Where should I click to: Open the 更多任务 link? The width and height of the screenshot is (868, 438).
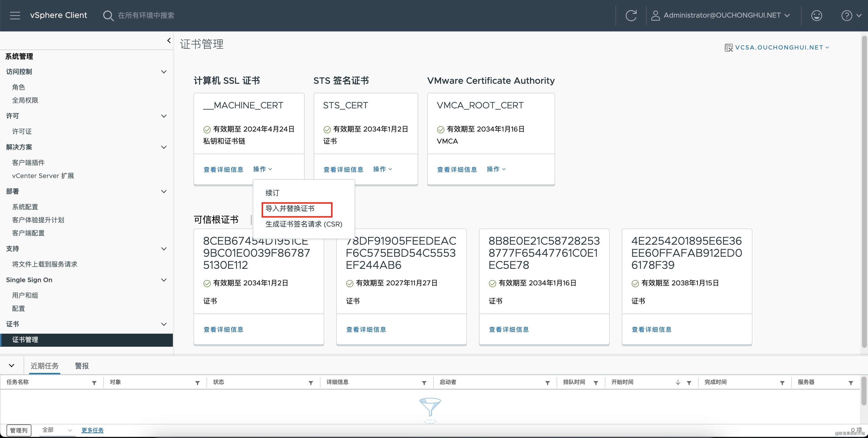pos(93,430)
